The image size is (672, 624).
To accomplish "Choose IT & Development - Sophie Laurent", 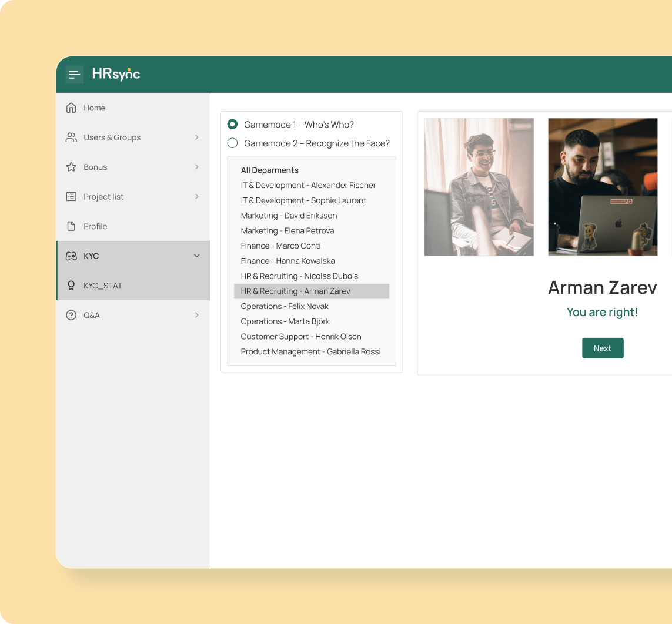I will tap(312, 200).
